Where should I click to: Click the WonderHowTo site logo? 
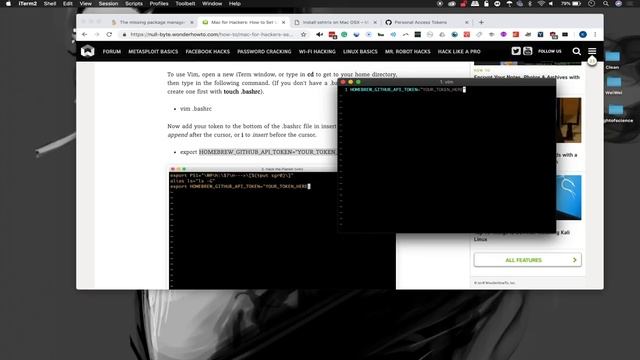(x=87, y=51)
